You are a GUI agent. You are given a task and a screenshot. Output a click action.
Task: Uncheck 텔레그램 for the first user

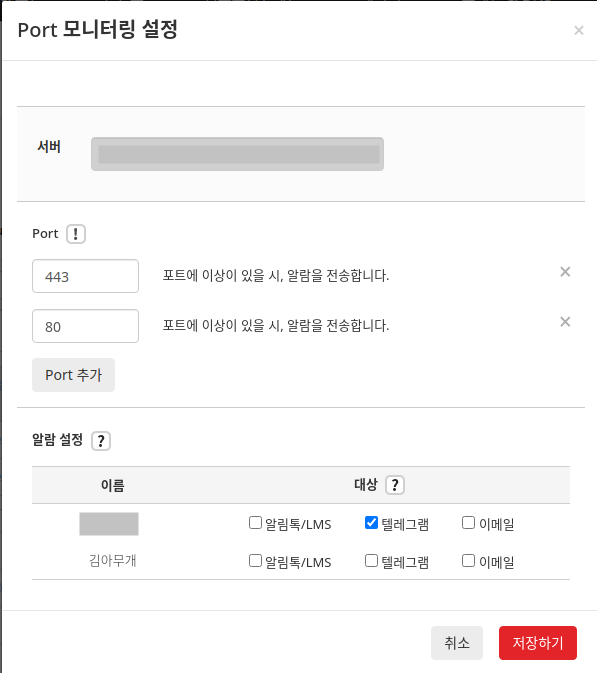pos(371,523)
